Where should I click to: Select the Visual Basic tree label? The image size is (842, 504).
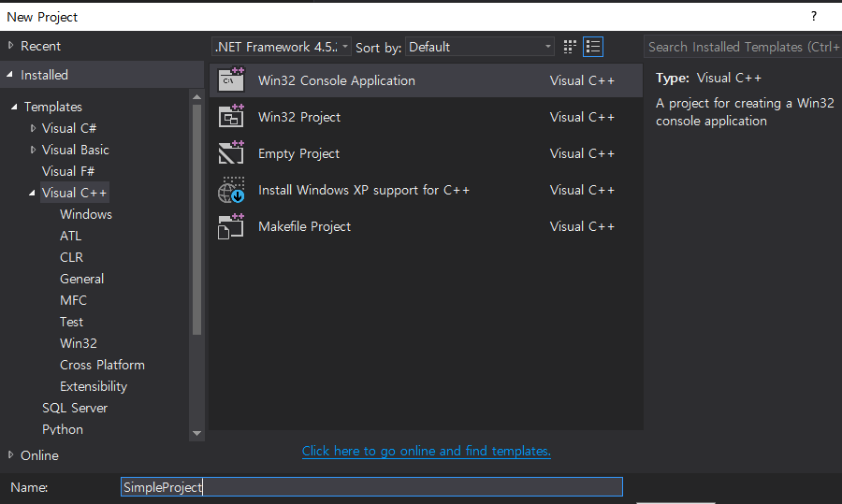(x=75, y=150)
